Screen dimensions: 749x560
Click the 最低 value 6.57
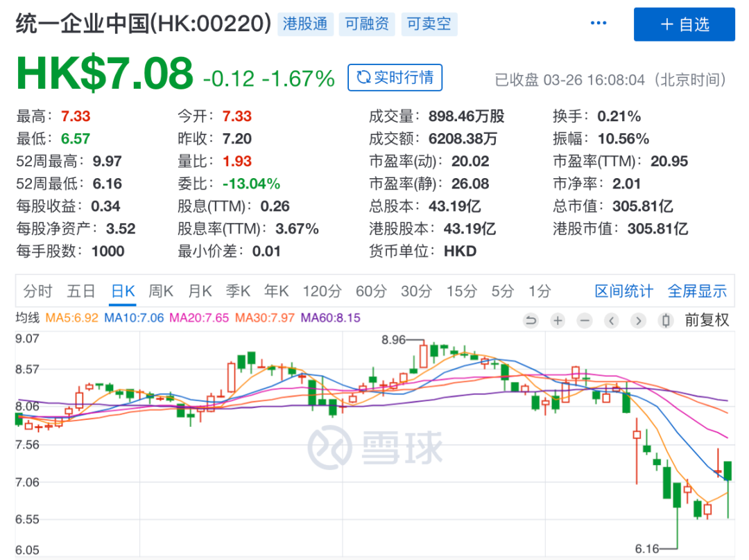76,139
